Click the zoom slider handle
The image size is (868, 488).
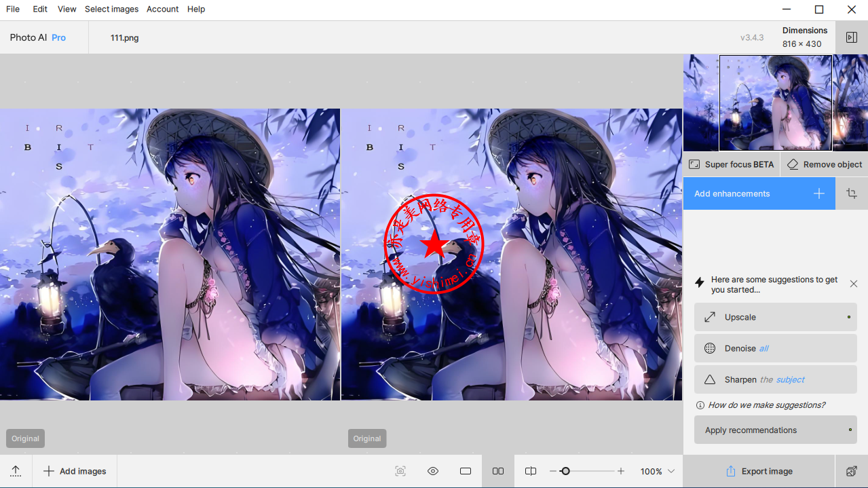565,471
